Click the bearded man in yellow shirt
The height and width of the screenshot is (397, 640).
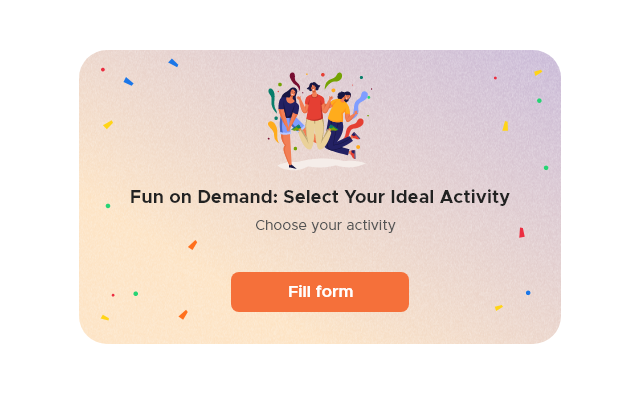coord(341,124)
